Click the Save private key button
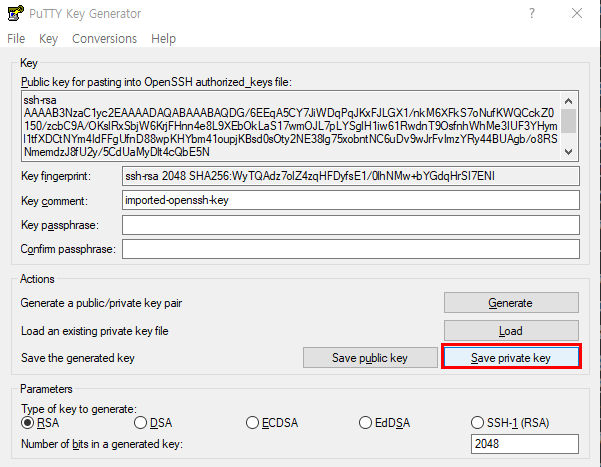This screenshot has height=467, width=601. [x=511, y=358]
